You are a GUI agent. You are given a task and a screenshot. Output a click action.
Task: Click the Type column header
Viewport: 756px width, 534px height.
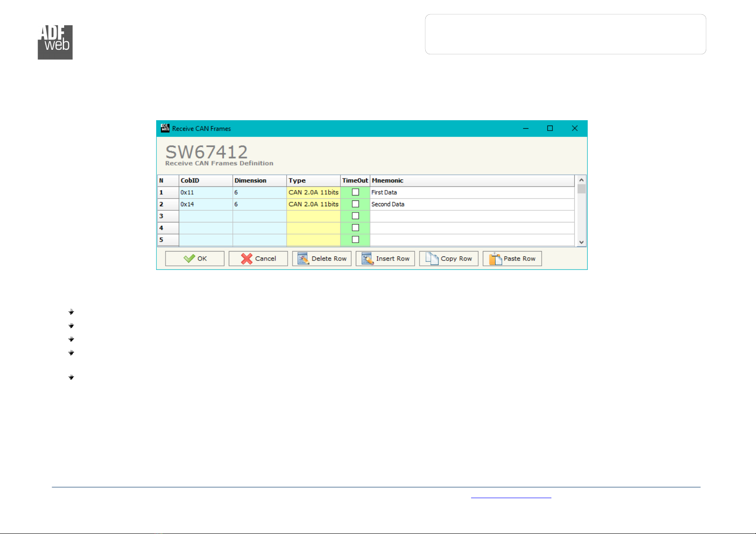click(x=313, y=181)
